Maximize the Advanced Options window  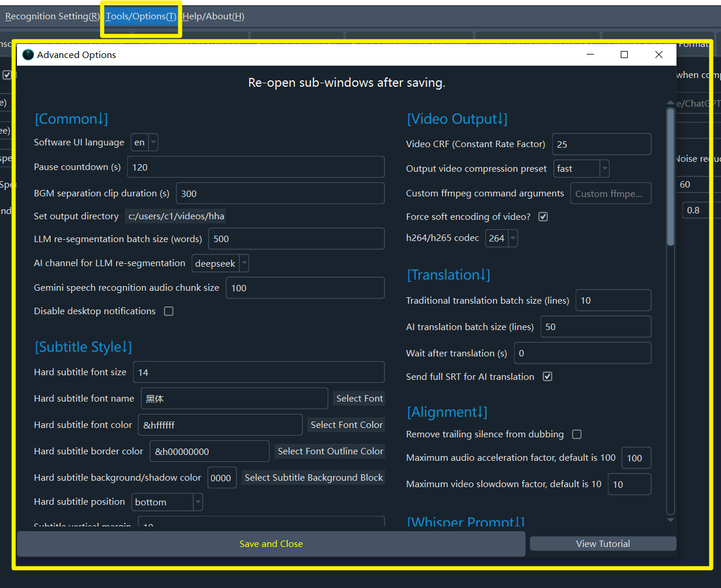[624, 55]
